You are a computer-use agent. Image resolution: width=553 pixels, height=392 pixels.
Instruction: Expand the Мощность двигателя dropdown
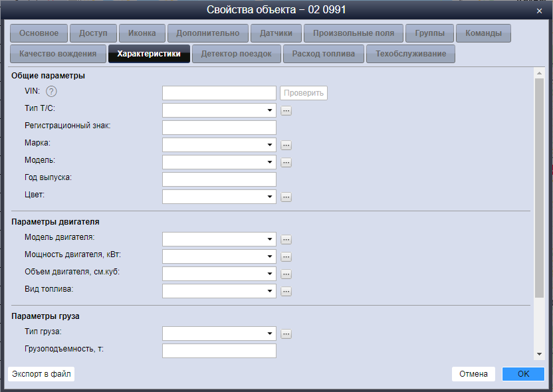[x=270, y=256]
